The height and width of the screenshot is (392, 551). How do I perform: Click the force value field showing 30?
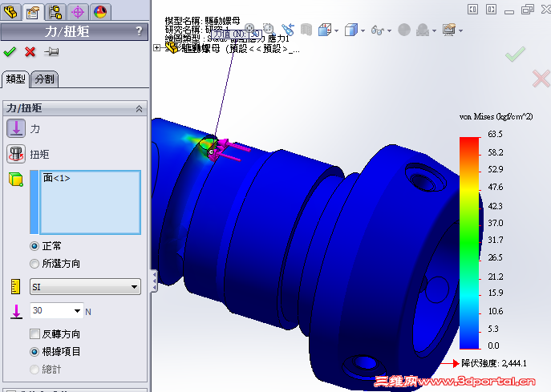click(51, 310)
